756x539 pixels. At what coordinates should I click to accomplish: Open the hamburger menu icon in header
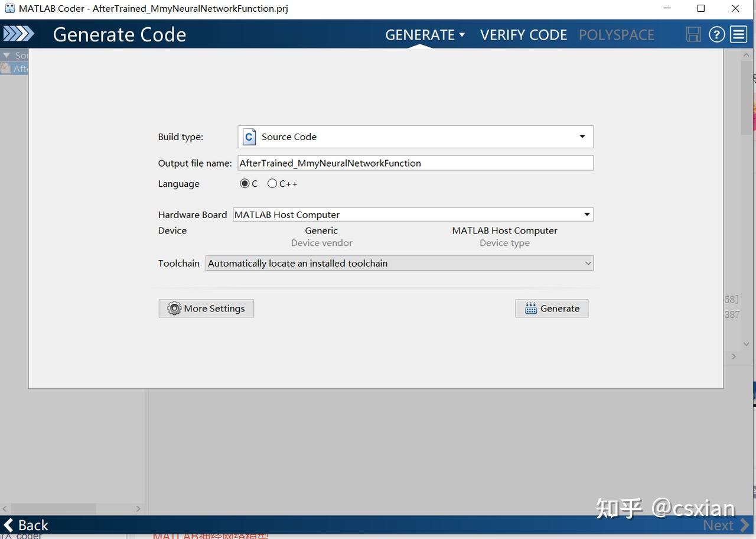(739, 34)
